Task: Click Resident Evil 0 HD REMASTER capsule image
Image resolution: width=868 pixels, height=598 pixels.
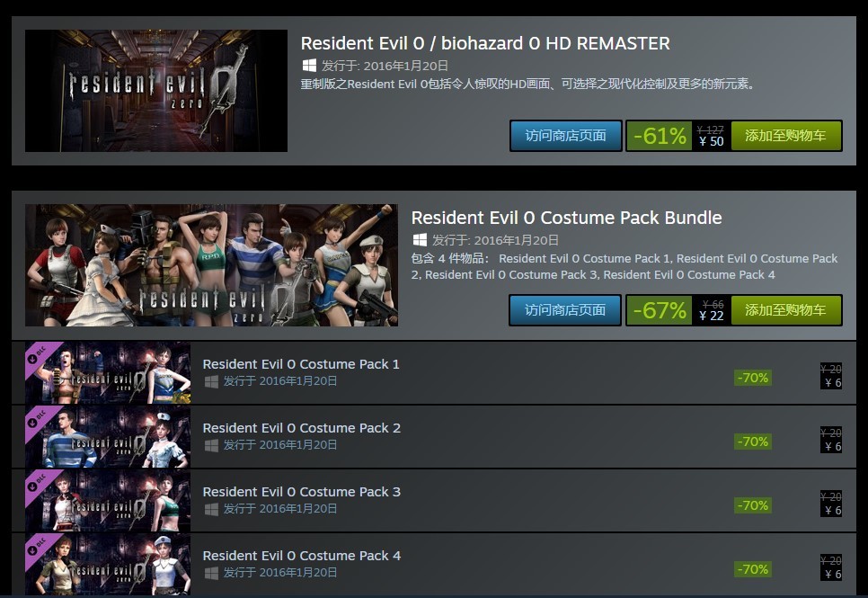Action: pyautogui.click(x=156, y=91)
